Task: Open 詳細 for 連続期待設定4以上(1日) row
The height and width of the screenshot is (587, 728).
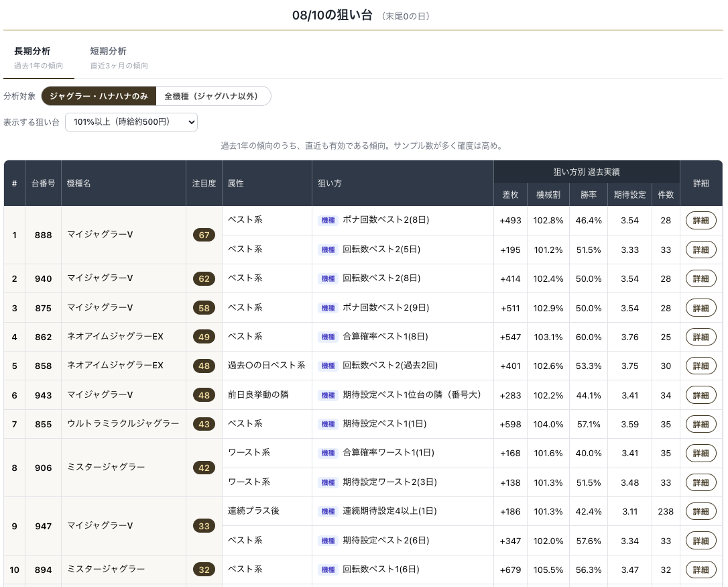Action: 701,512
